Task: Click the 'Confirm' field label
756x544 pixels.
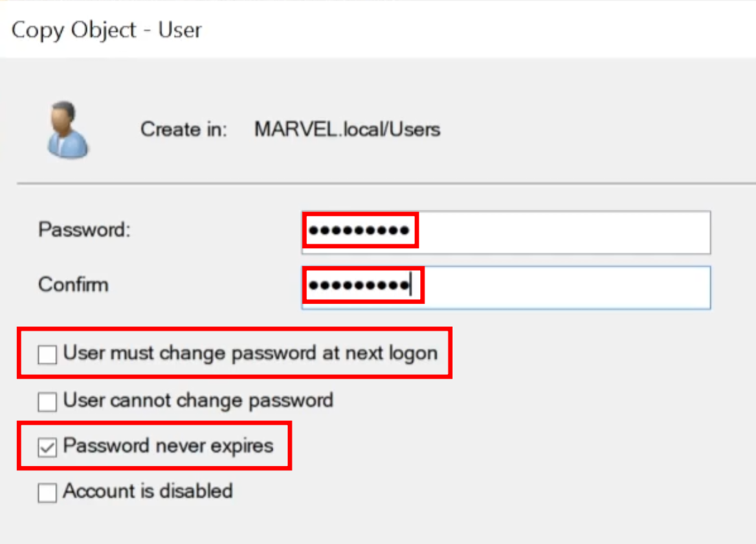Action: coord(74,284)
